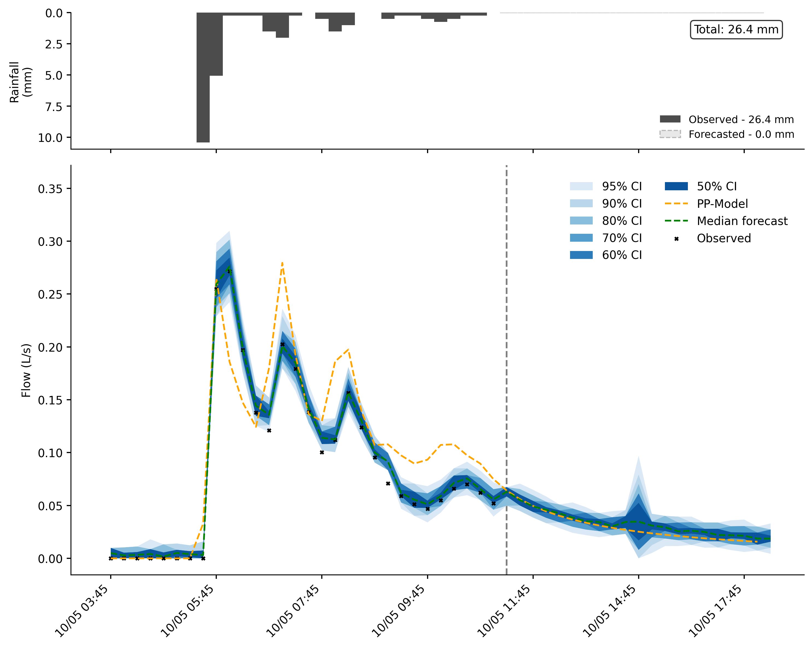812x648 pixels.
Task: Click the '10/05 07:45' x-axis tick label
Action: click(293, 611)
